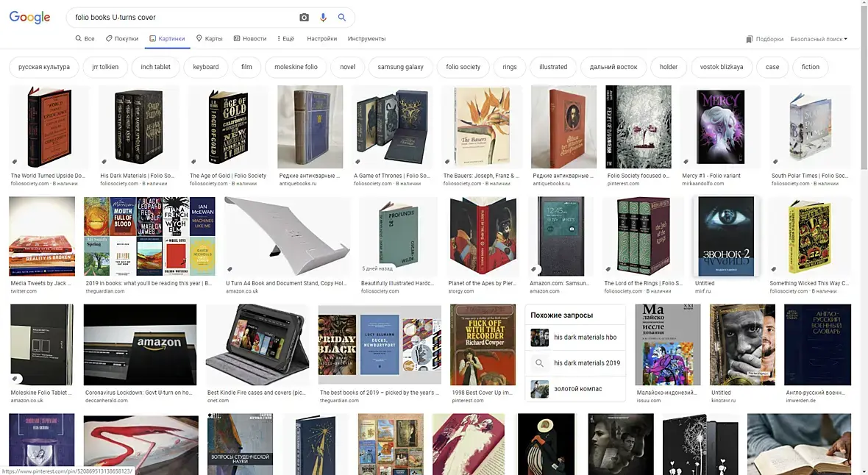Open the Карты tab
This screenshot has width=868, height=475.
coord(209,39)
